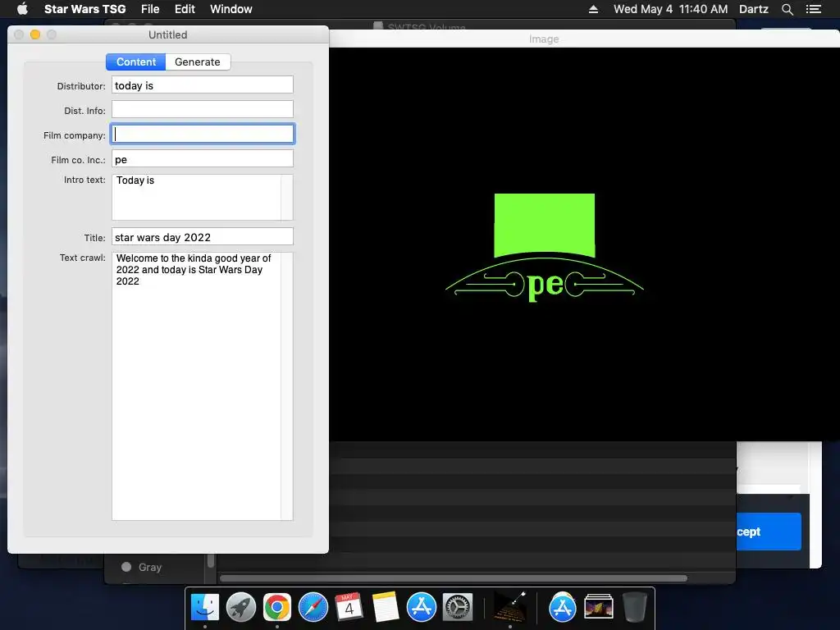Open the image preview stack in dock
Viewport: 840px width, 630px height.
(x=598, y=608)
